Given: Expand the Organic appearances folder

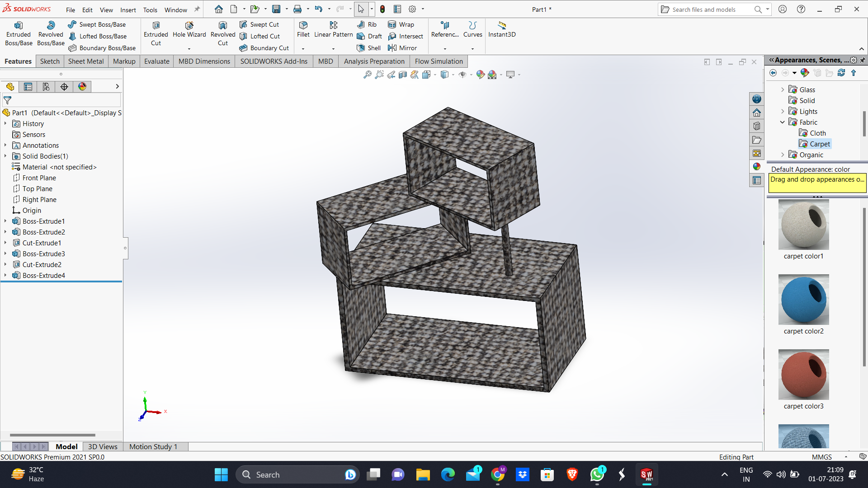Looking at the screenshot, I should pyautogui.click(x=782, y=155).
